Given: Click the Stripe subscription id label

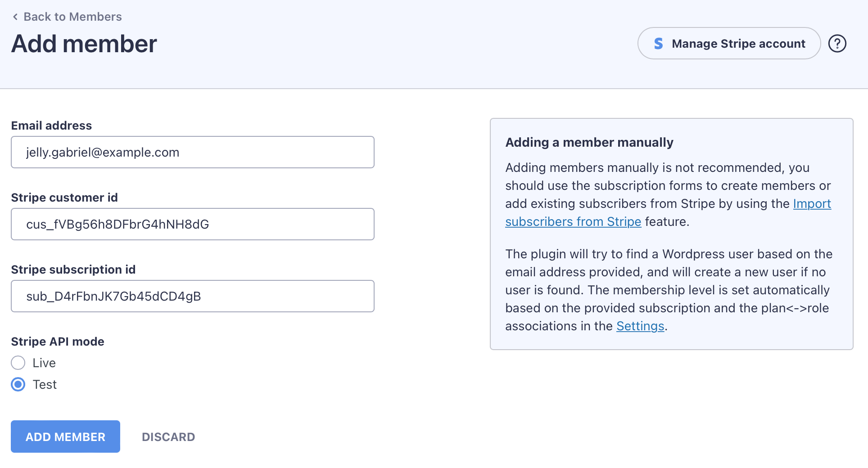Looking at the screenshot, I should pyautogui.click(x=73, y=270).
